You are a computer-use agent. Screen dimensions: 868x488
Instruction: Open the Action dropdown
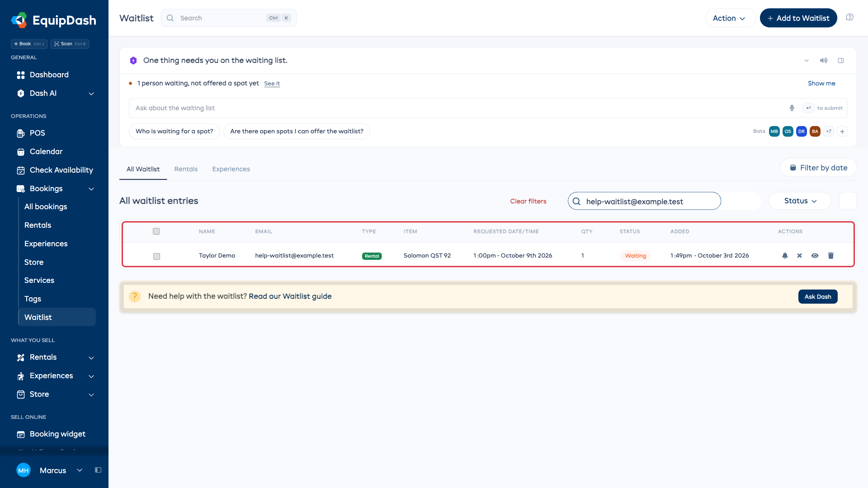click(x=730, y=18)
